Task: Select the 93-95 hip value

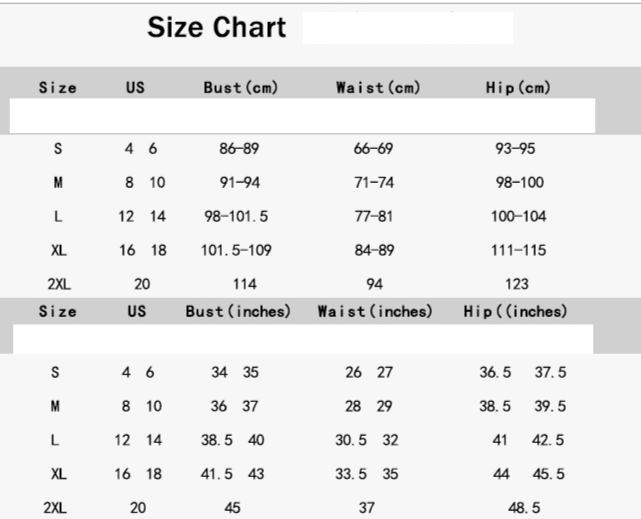Action: (515, 149)
